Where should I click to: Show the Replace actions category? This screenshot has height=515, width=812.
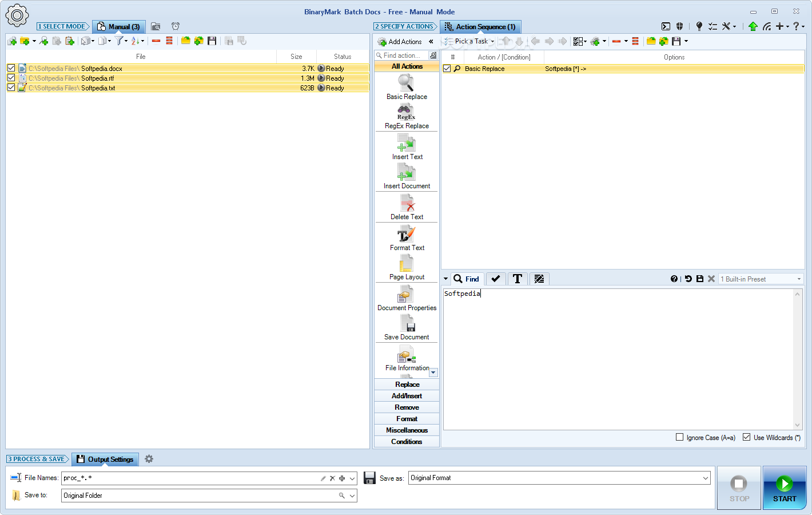[x=407, y=385]
